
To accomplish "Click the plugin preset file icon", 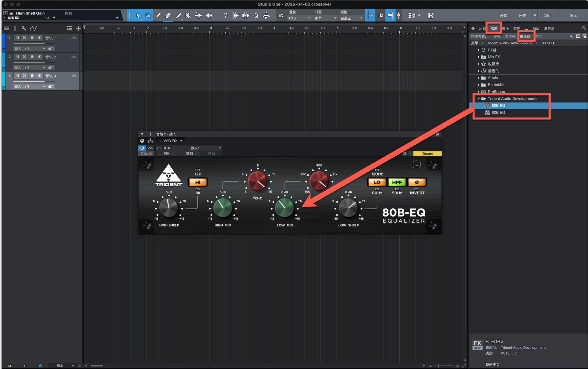I will click(159, 148).
